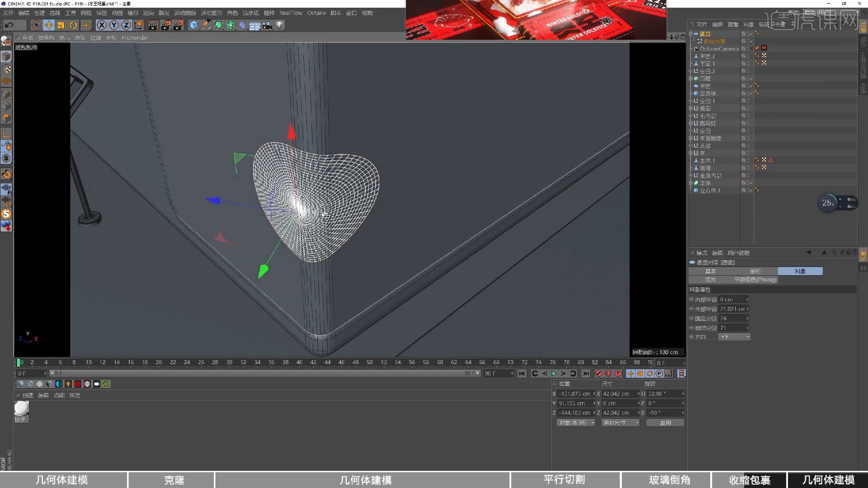Click the coordinate system icon
This screenshot has width=868, height=488.
point(139,25)
